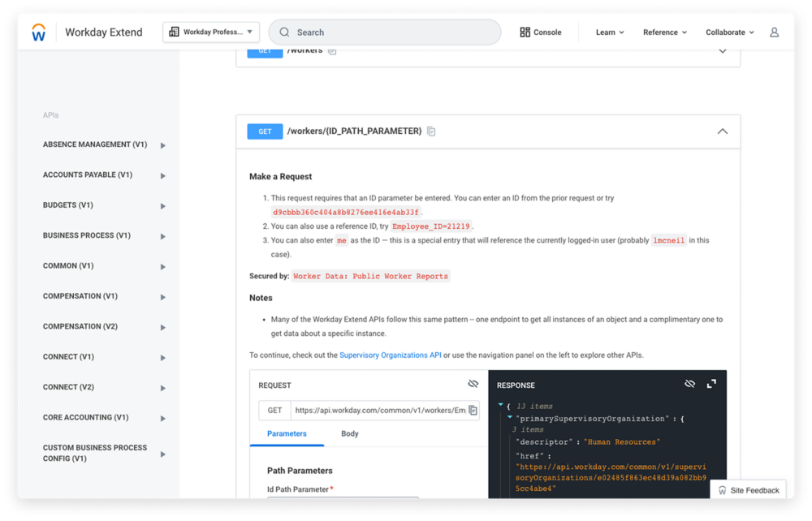The image size is (812, 521).
Task: Expand Common (V1) API
Action: point(163,267)
